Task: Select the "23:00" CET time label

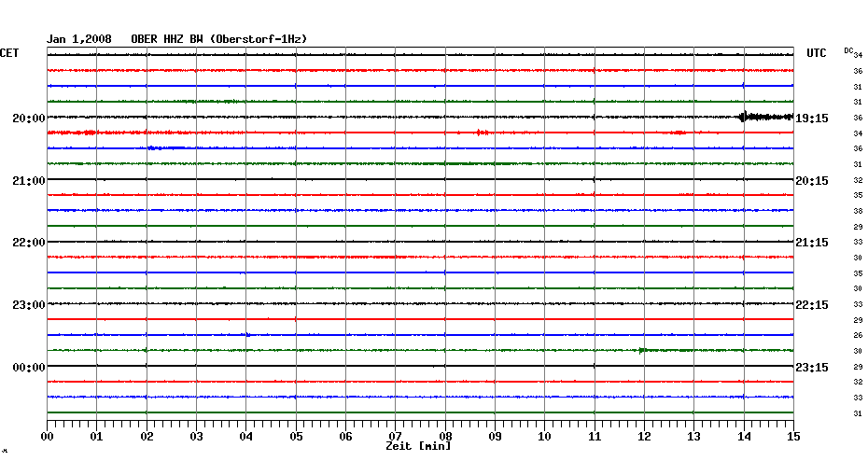Action: [x=29, y=305]
